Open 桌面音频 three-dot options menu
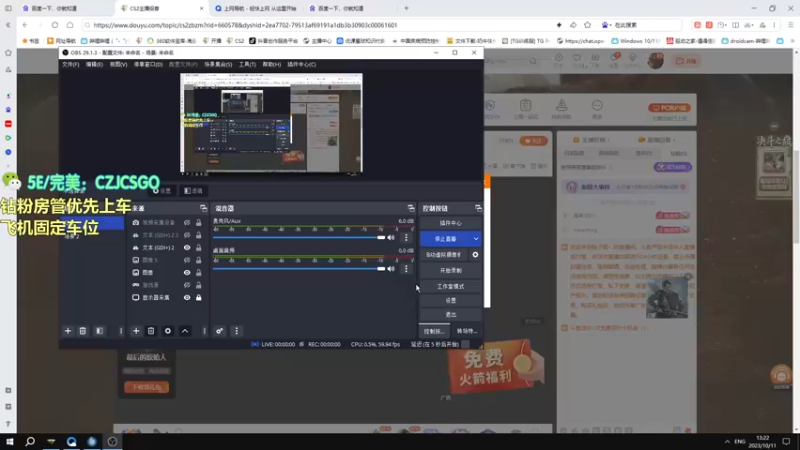 [406, 269]
